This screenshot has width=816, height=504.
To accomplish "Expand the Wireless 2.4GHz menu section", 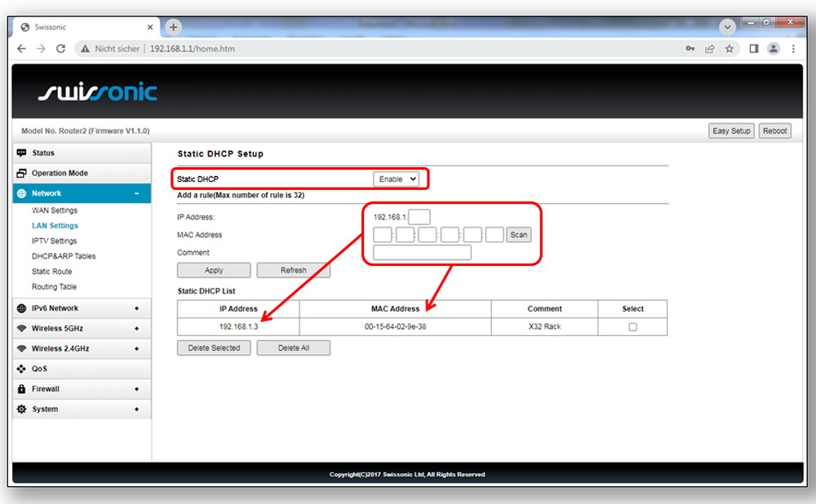I will tap(136, 348).
